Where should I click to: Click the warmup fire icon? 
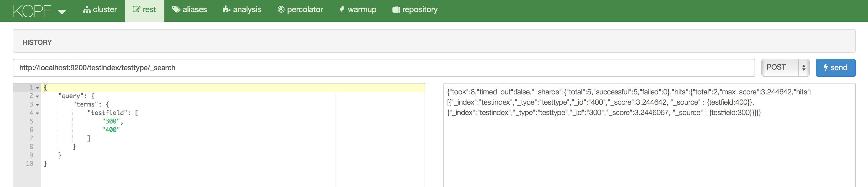pos(342,9)
